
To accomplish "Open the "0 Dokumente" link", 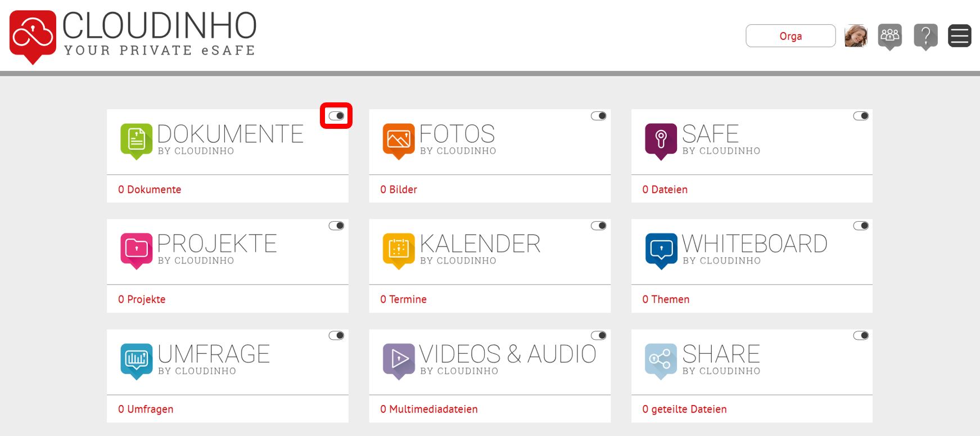I will (150, 190).
